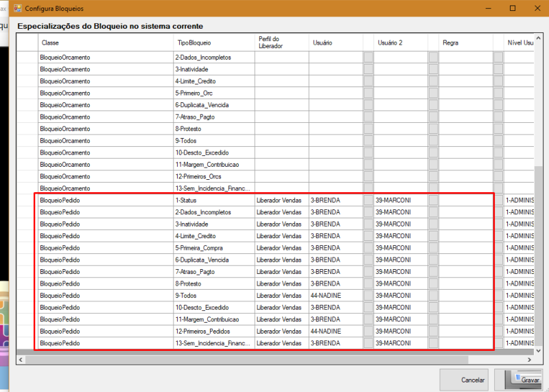Close the Configura Bloqueios window

point(537,8)
